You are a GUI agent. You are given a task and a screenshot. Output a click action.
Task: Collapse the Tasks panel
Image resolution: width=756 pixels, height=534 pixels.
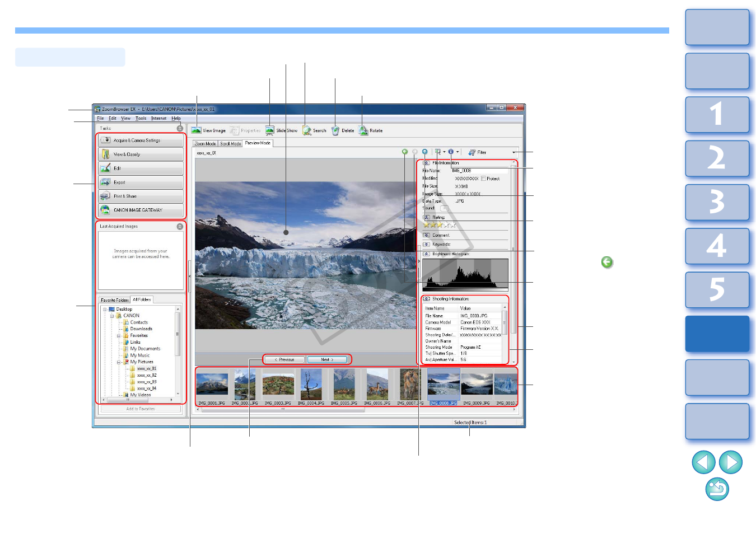(180, 128)
